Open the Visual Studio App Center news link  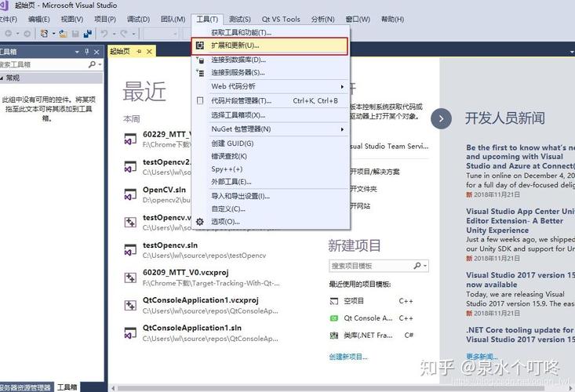[520, 221]
